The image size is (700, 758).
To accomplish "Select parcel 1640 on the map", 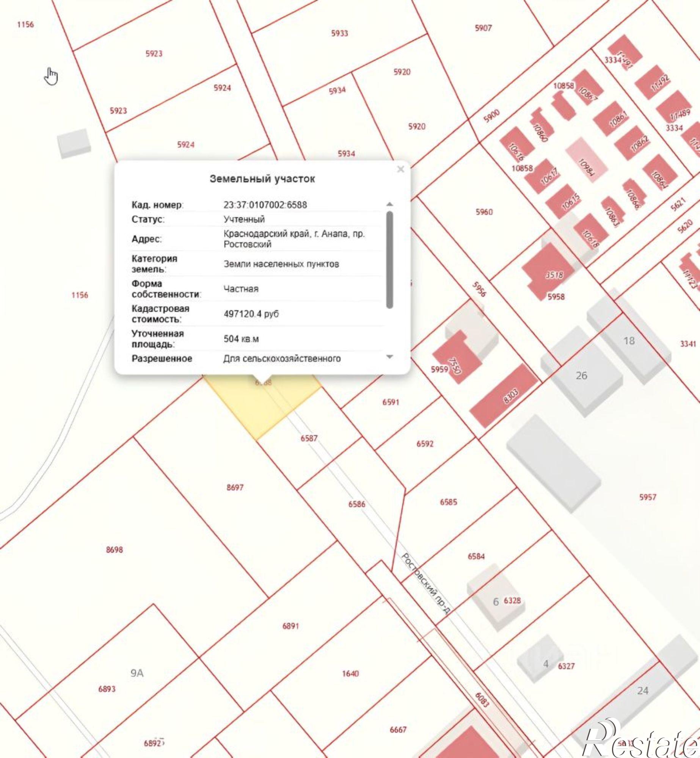I will 350,673.
